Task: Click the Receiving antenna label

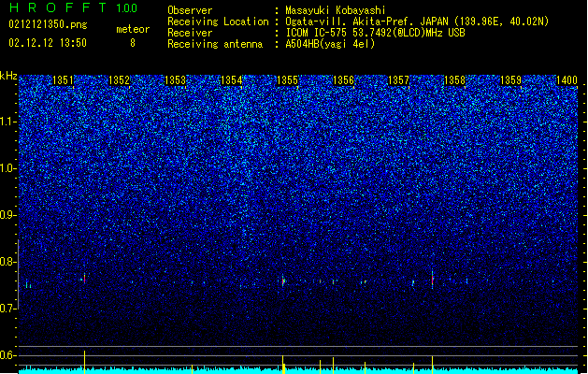Action: pos(215,44)
